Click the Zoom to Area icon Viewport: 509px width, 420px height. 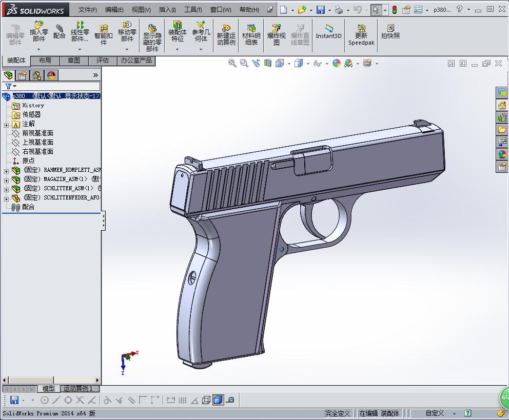(x=244, y=63)
